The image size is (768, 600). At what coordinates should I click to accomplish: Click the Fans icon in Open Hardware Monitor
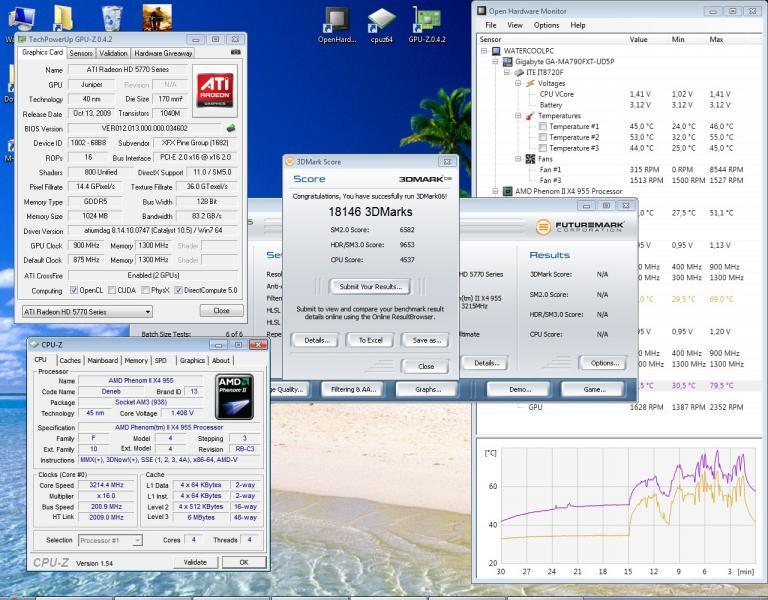click(530, 159)
